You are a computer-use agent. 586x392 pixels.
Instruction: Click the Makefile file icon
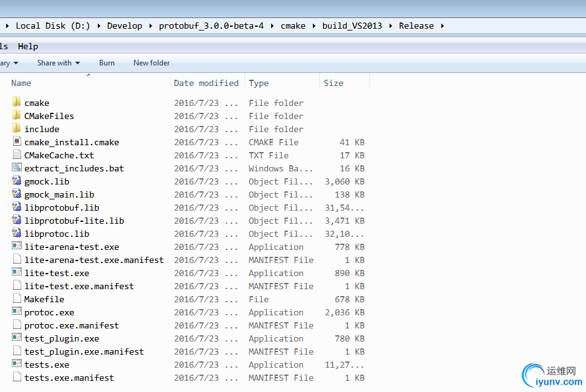point(16,298)
